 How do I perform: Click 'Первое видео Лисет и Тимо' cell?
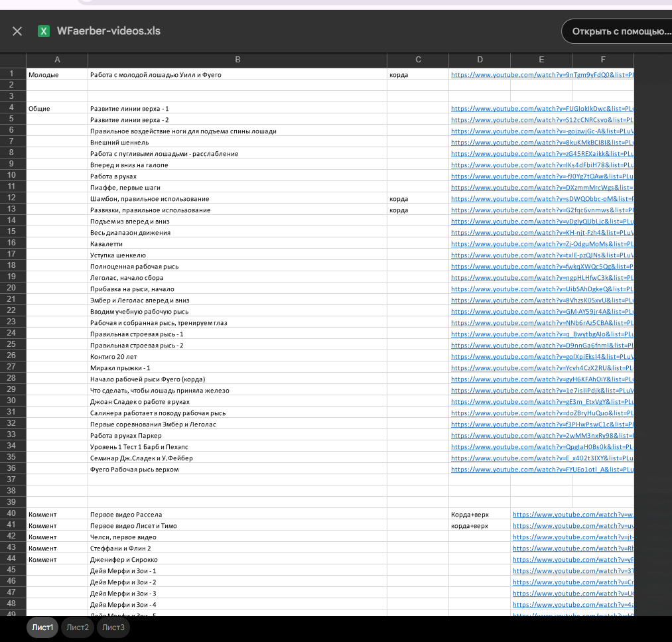click(x=237, y=526)
